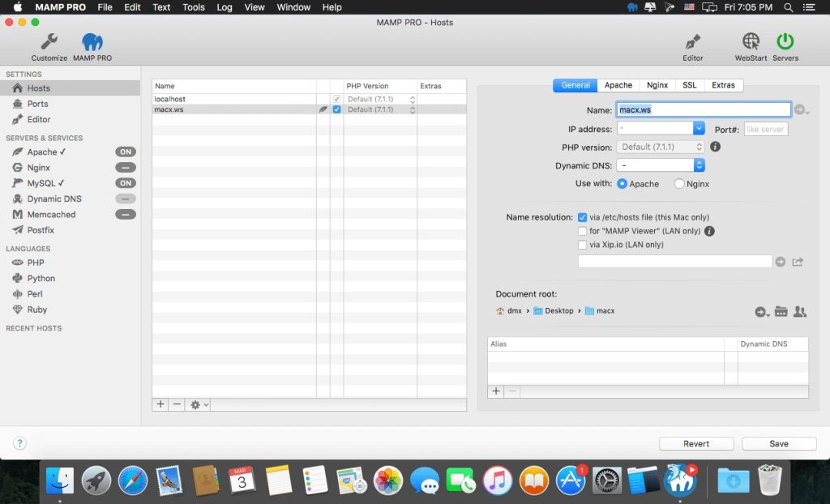This screenshot has height=504, width=830.
Task: Switch to the SSL tab
Action: click(x=689, y=85)
